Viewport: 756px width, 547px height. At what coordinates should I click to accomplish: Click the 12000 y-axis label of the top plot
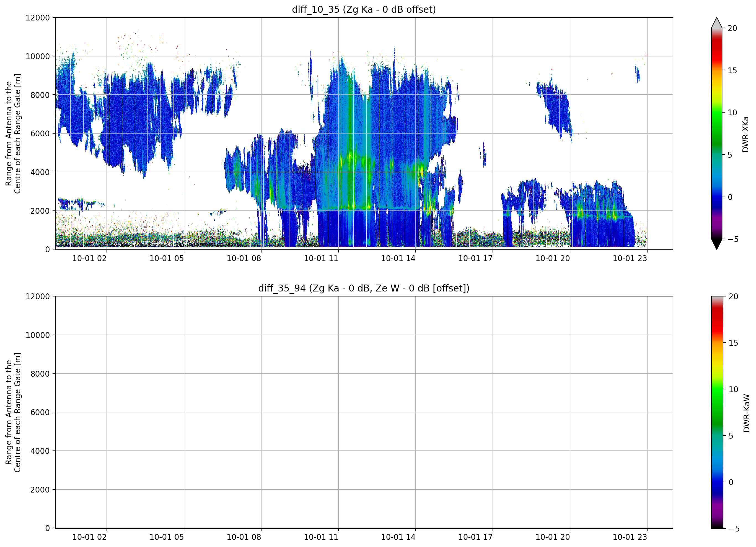(38, 18)
